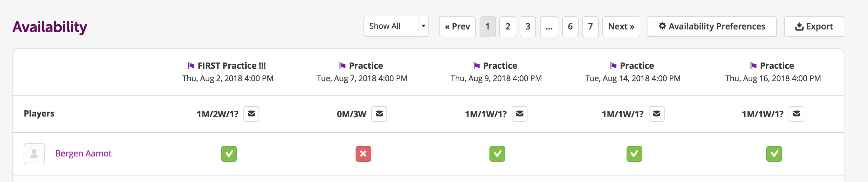Email players for FIRST Practice Aug 2
868x182 pixels.
click(x=251, y=114)
